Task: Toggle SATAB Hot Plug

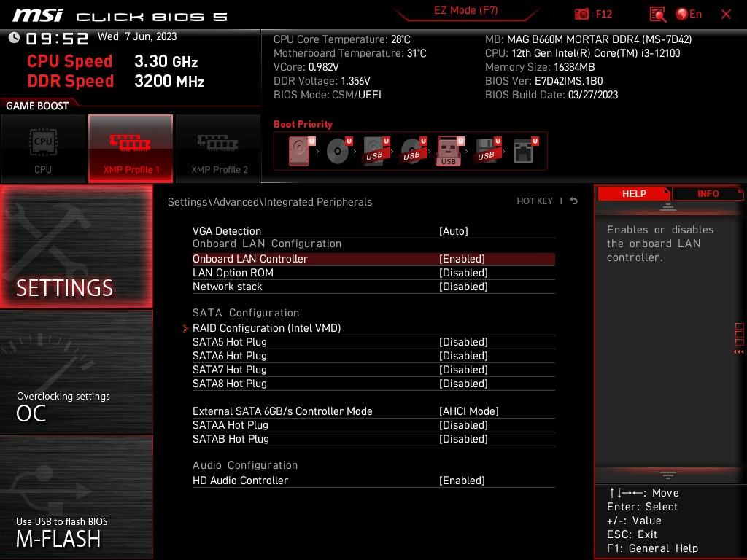Action: point(373,438)
